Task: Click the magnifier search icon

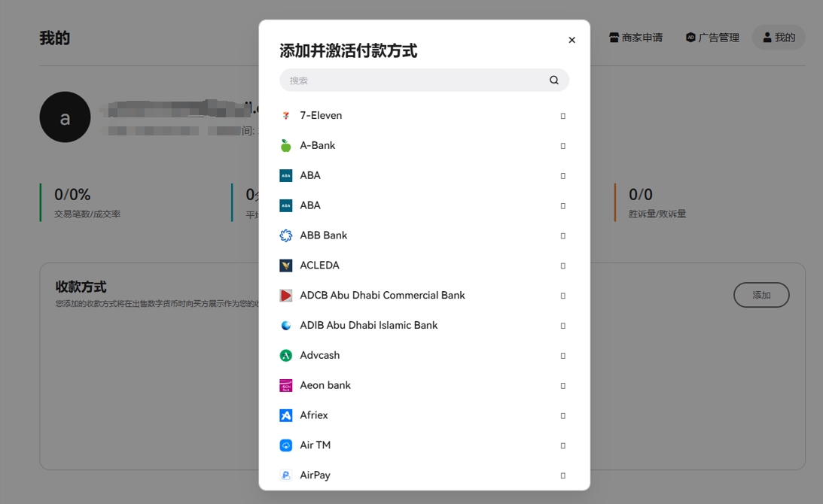Action: (553, 80)
